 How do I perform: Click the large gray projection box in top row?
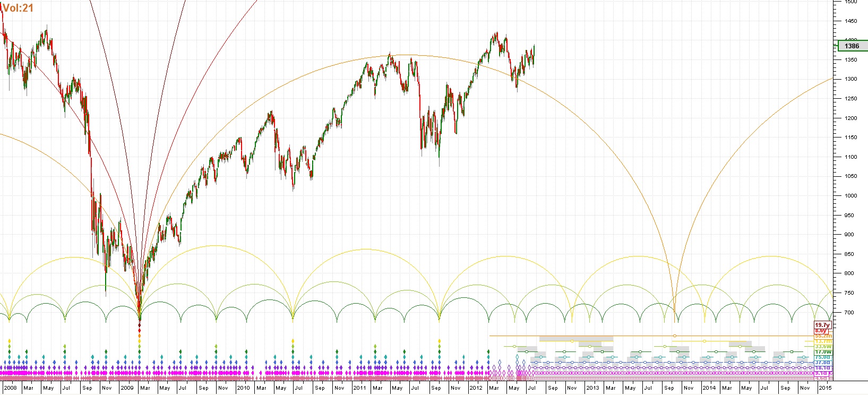click(x=576, y=338)
